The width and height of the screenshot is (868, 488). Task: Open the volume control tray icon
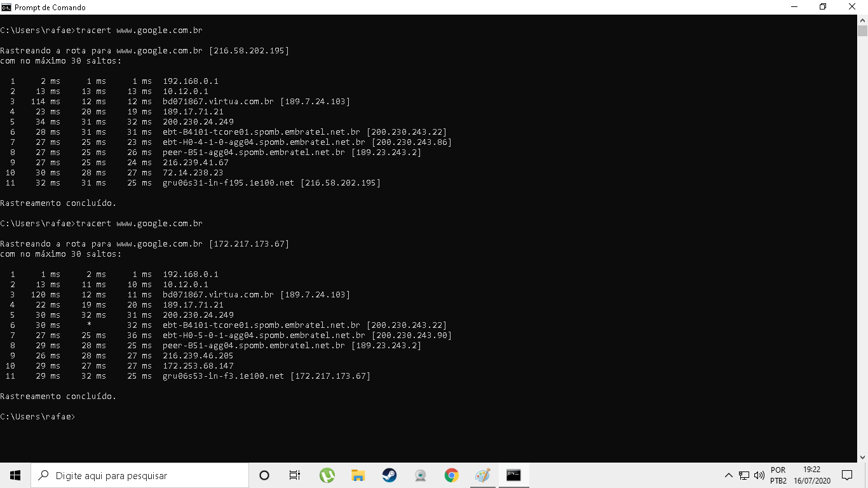coord(759,475)
